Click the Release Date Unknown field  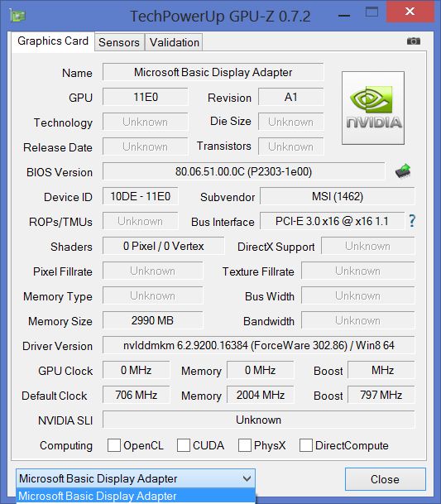coord(146,146)
